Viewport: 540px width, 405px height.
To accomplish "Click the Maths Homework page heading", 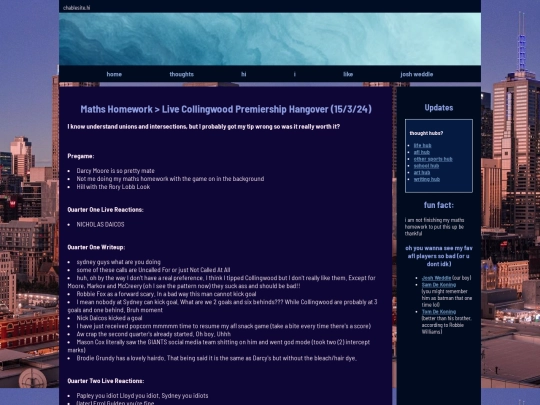I will [x=226, y=109].
